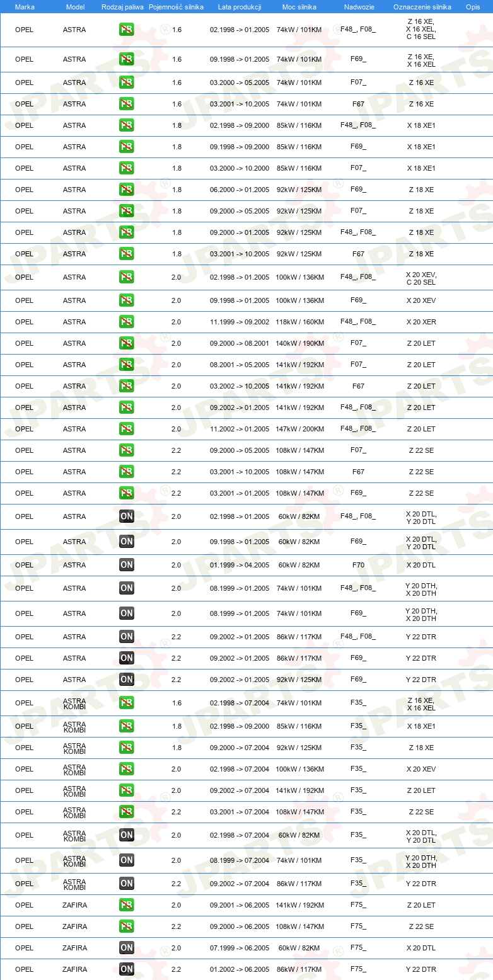Click the PB icon in the Astra Kombi 1.6 row
Image resolution: width=493 pixels, height=980 pixels.
click(127, 703)
